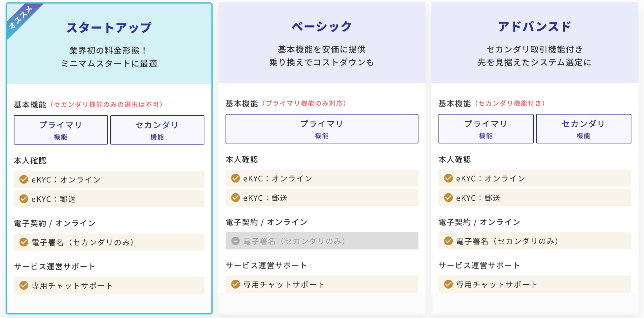Click checkmark icon beside Startup eKYC:郵送
Viewport: 644px width, 318px height.
point(24,199)
